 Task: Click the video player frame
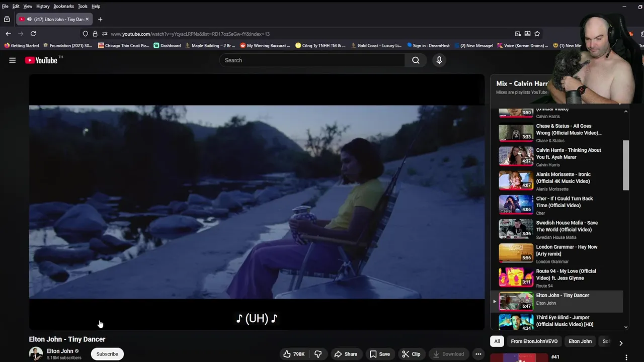(257, 202)
